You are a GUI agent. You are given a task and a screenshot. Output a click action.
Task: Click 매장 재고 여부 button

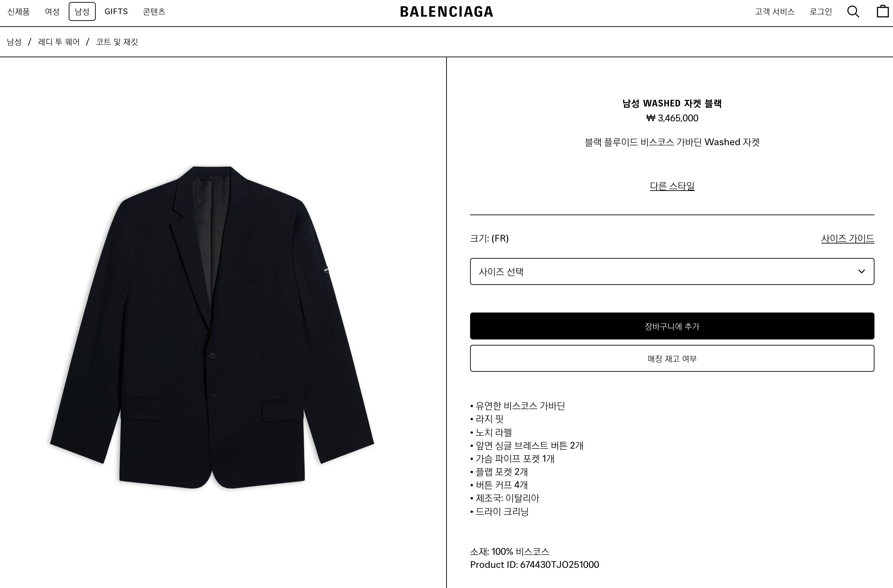tap(672, 358)
